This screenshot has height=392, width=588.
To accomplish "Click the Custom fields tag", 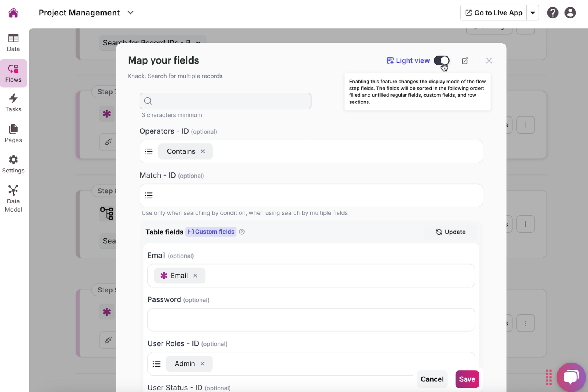I will (x=211, y=232).
